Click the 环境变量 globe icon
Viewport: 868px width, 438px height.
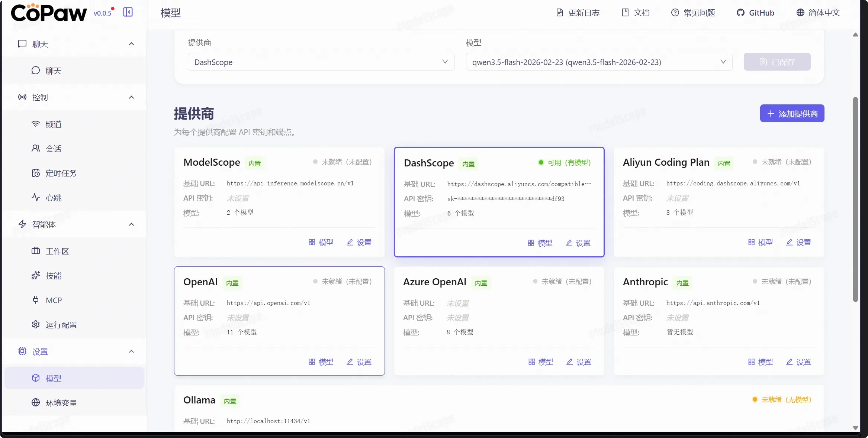coord(36,403)
